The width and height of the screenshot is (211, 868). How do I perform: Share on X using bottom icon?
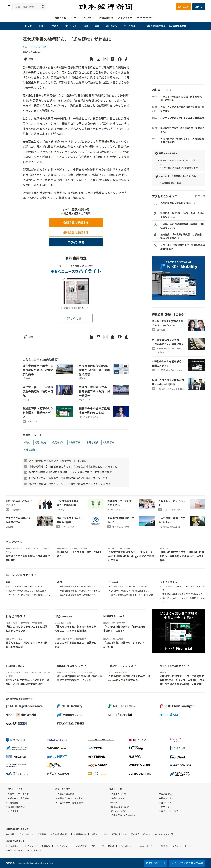[x=113, y=337]
